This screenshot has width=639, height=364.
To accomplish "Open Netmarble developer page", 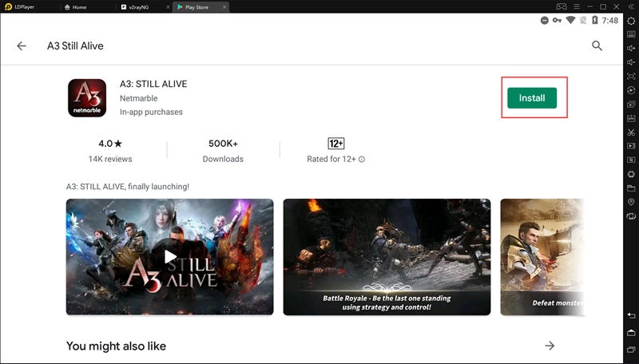I will (x=138, y=98).
